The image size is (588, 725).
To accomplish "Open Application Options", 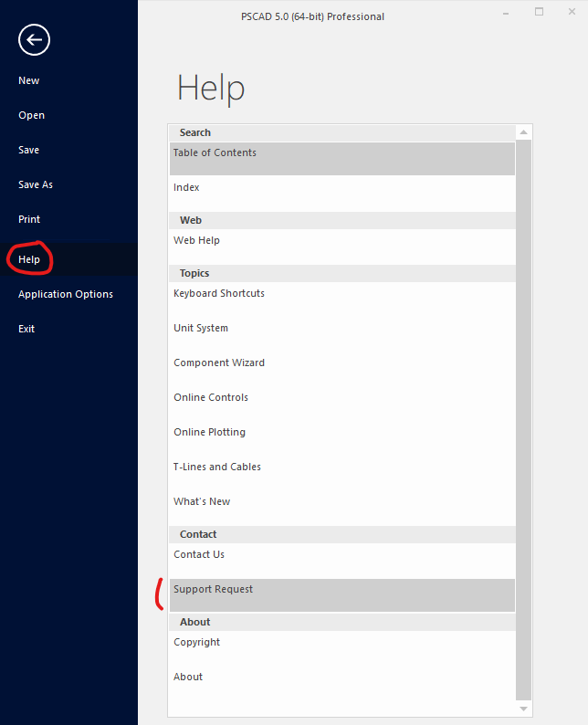I will (66, 294).
